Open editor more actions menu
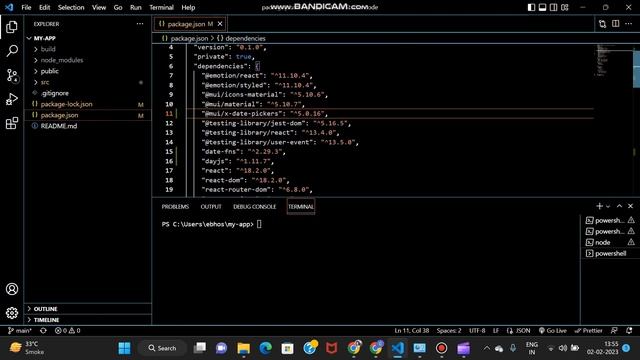The image size is (640, 360). pos(629,24)
